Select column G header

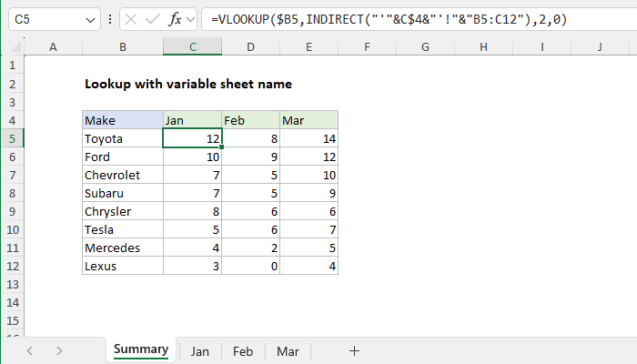tap(425, 46)
